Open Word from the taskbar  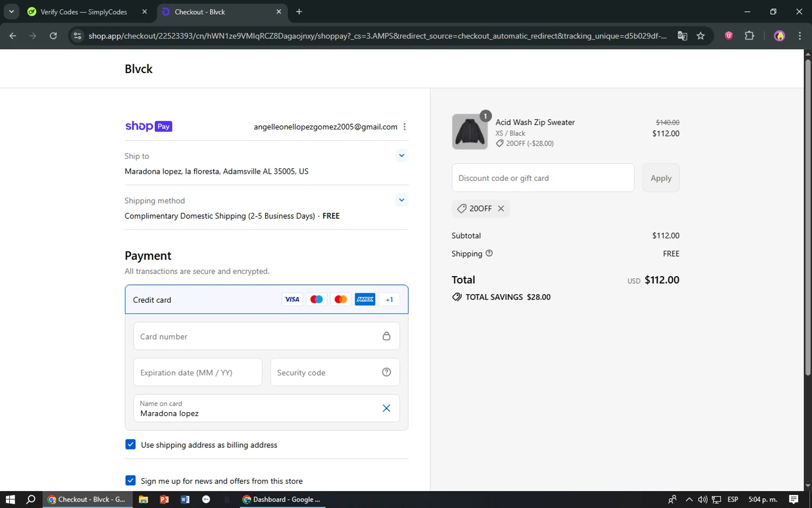(185, 499)
